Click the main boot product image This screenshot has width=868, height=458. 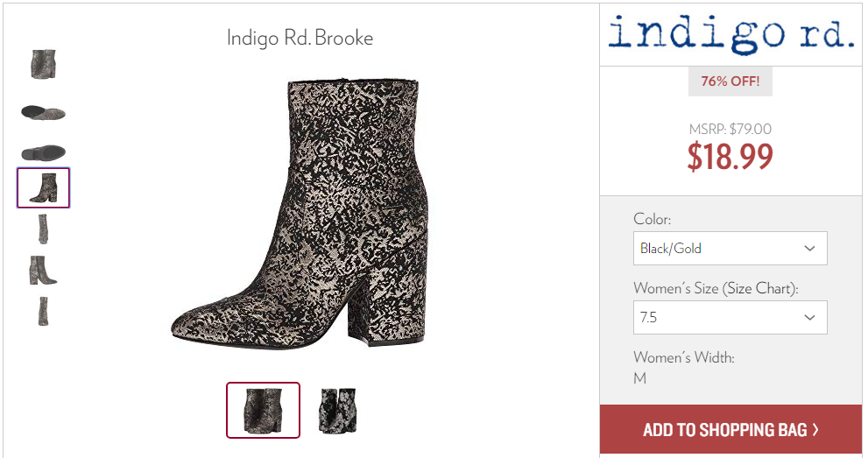[300, 213]
